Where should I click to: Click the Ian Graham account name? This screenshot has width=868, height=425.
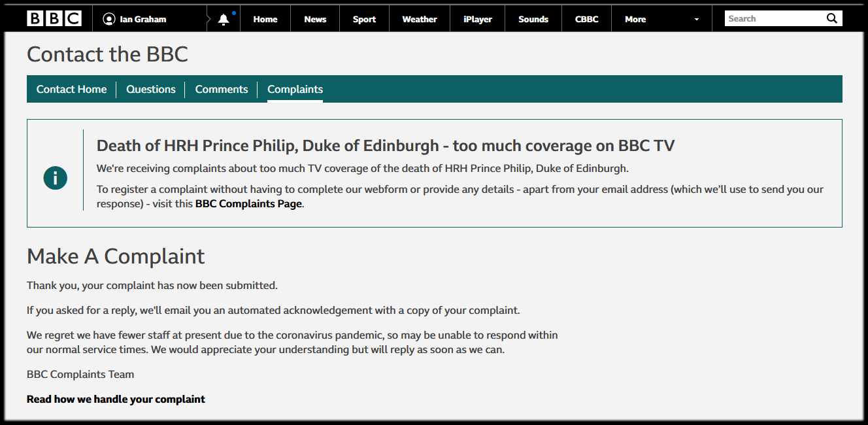[x=143, y=19]
